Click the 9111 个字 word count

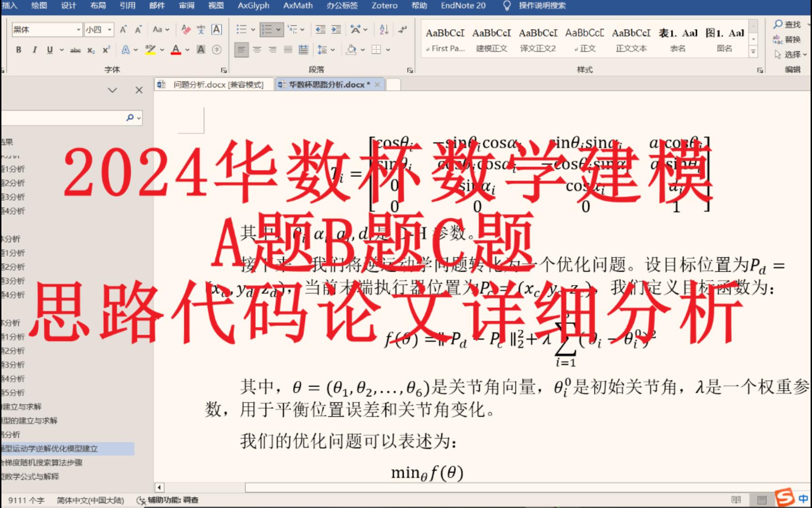click(26, 500)
